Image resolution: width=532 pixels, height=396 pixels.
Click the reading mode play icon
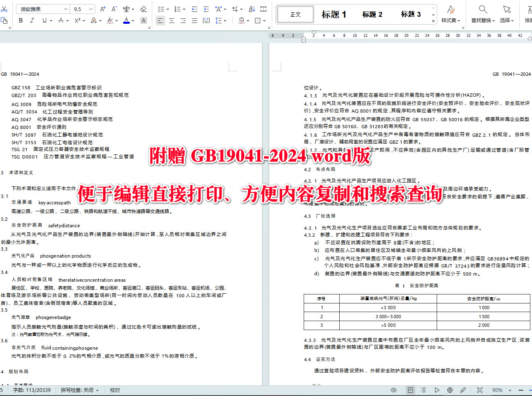click(437, 390)
